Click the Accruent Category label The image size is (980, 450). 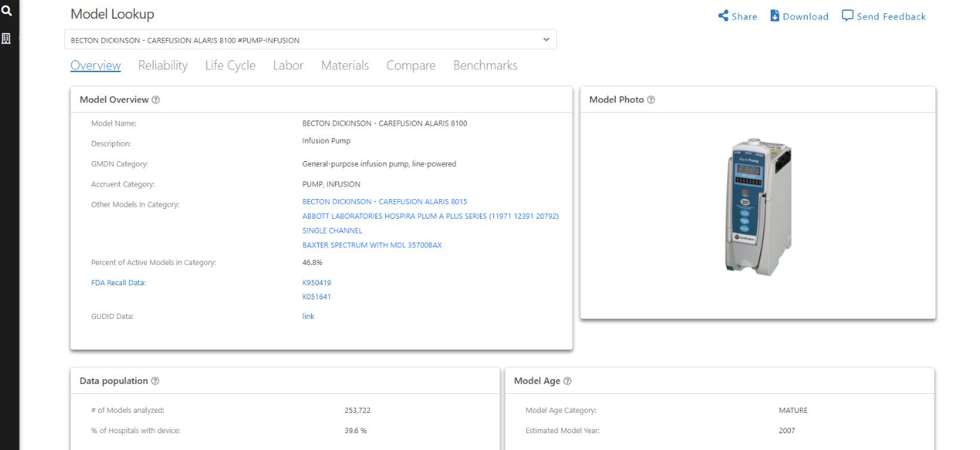click(123, 184)
